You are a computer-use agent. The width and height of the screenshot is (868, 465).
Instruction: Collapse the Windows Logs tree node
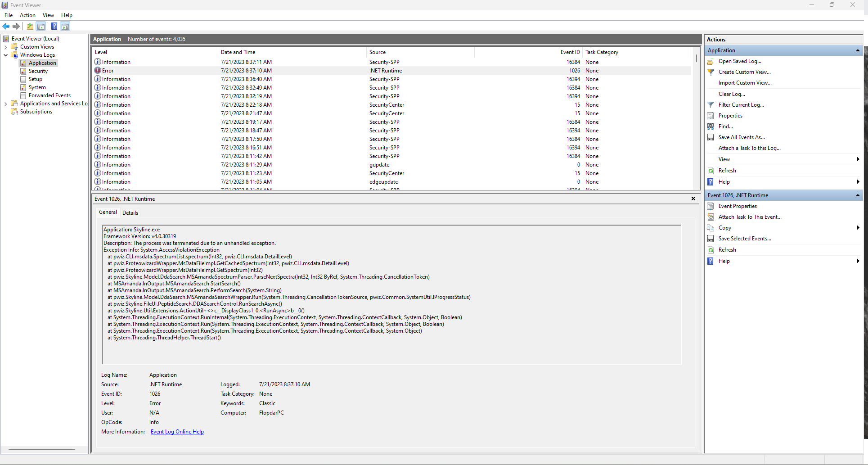tap(5, 55)
